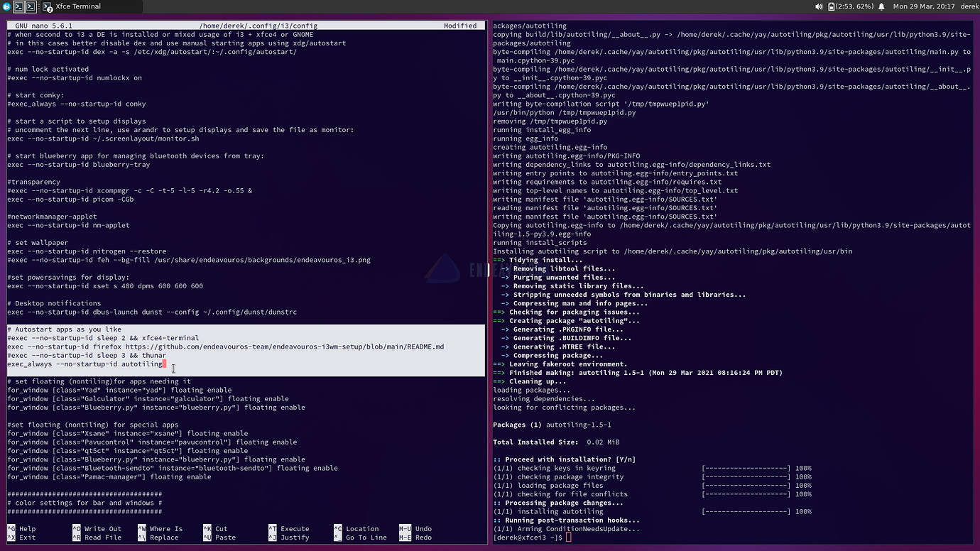Mute audio via the speaker icon

point(820,6)
